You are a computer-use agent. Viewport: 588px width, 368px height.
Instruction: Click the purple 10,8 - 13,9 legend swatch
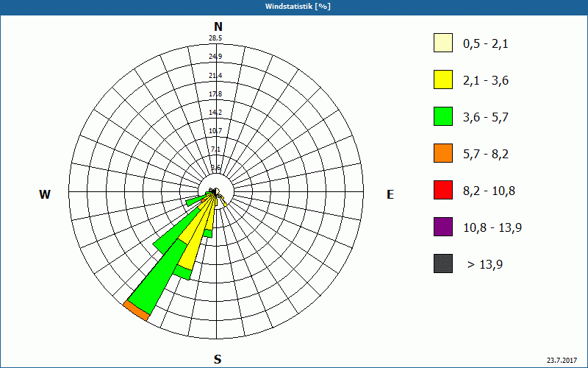(x=443, y=227)
